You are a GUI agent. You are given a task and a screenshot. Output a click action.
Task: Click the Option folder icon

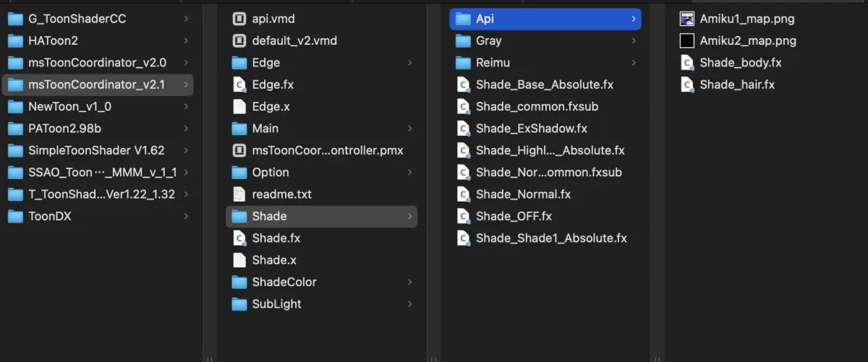239,173
